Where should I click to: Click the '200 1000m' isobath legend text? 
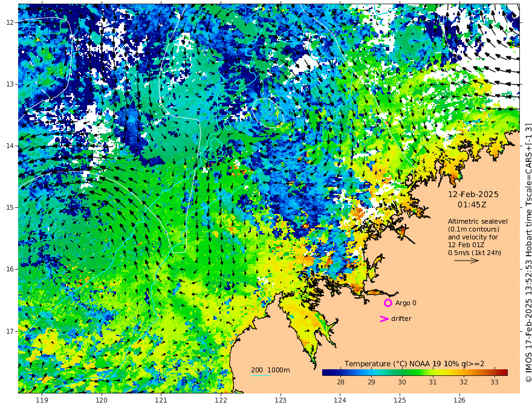[270, 370]
